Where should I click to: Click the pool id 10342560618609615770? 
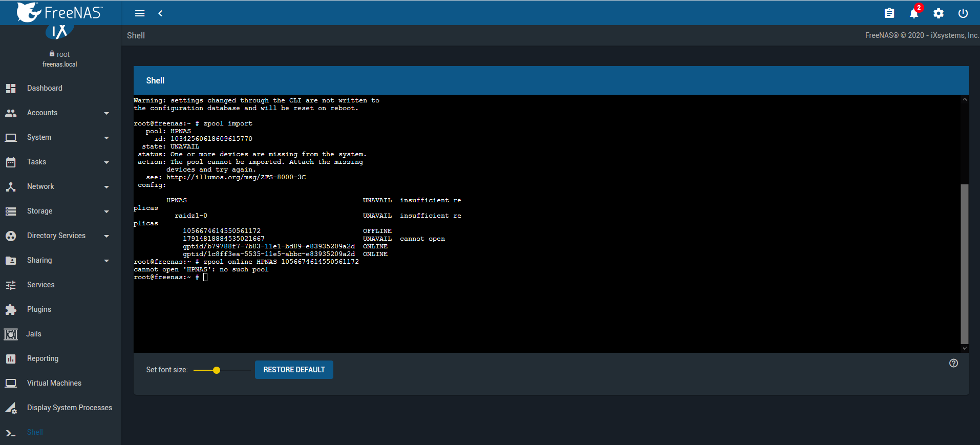point(211,139)
